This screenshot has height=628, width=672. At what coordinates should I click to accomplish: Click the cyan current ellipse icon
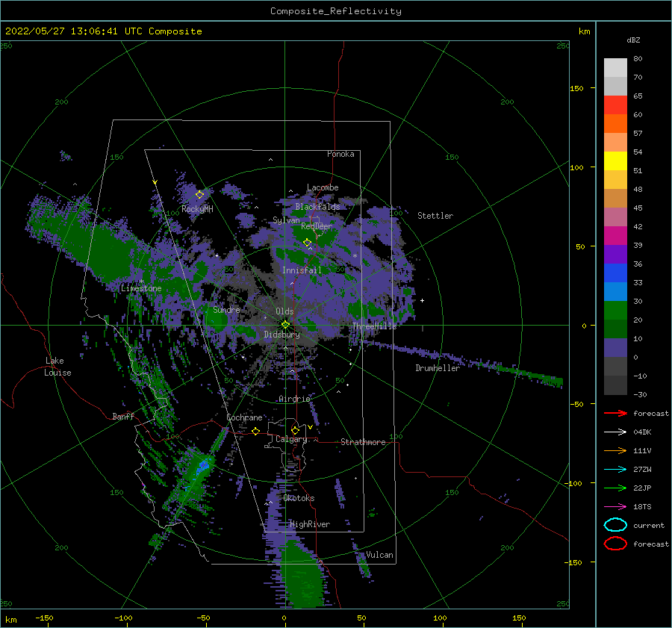pyautogui.click(x=615, y=525)
